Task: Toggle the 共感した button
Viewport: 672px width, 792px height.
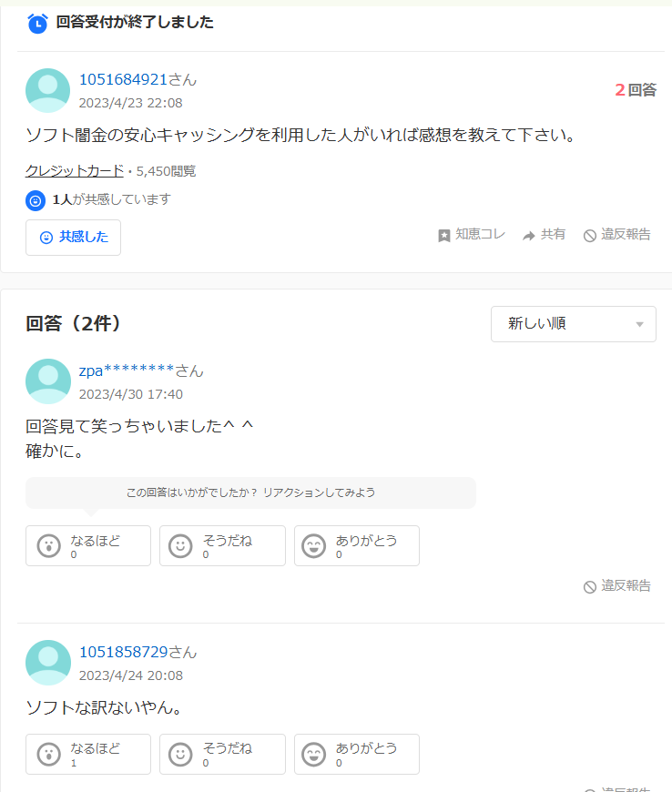Action: (x=73, y=238)
